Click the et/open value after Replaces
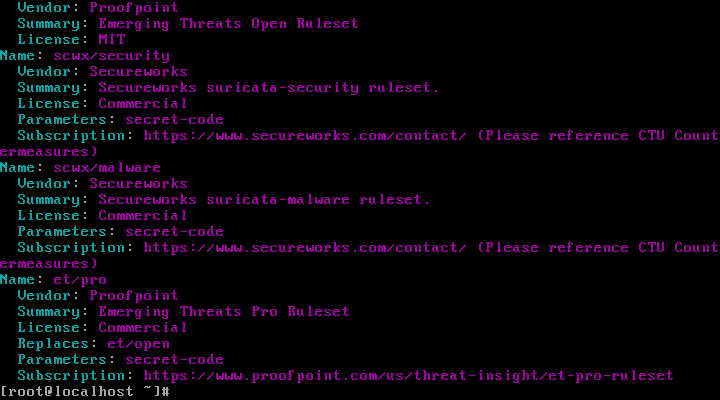 tap(139, 344)
